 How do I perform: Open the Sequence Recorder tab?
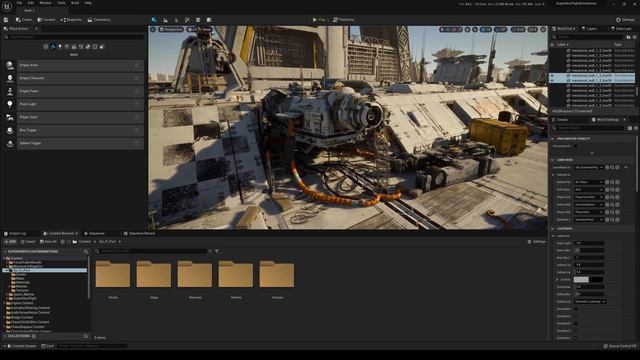(x=140, y=233)
